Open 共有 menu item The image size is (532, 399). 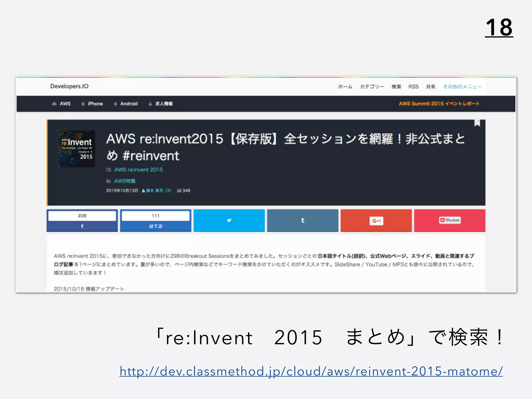click(x=430, y=87)
